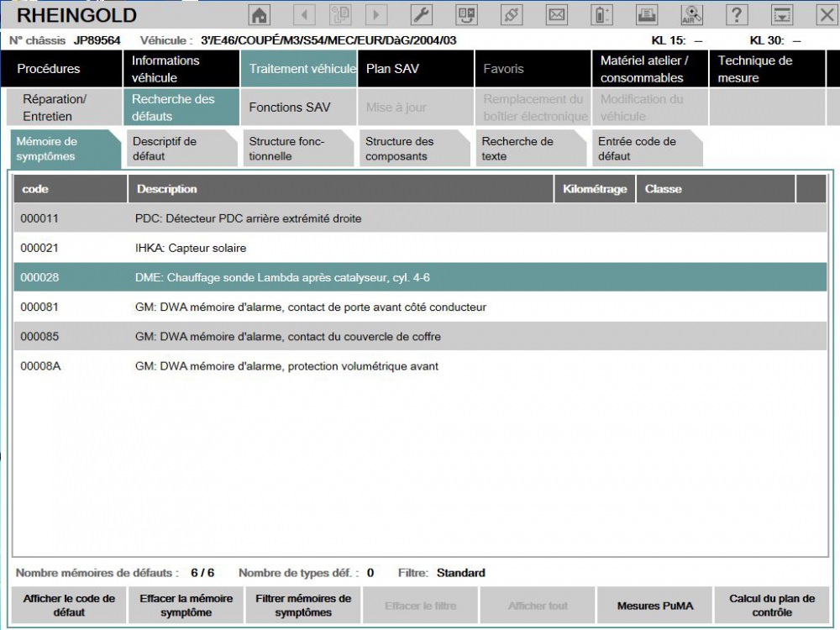Click the printer icon
840x630 pixels.
coord(647,15)
